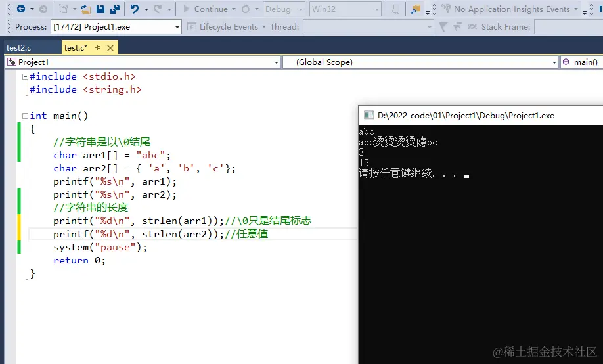603x364 pixels.
Task: Open the Thread dropdown
Action: 368,27
